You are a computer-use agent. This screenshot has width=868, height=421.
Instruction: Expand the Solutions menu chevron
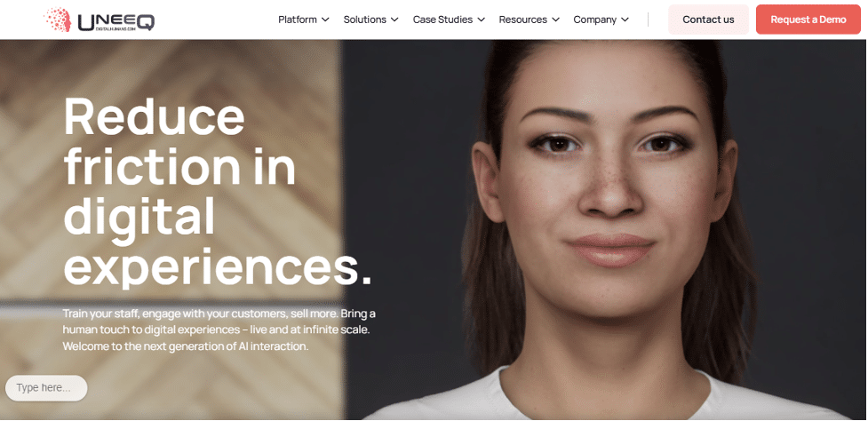(x=394, y=20)
